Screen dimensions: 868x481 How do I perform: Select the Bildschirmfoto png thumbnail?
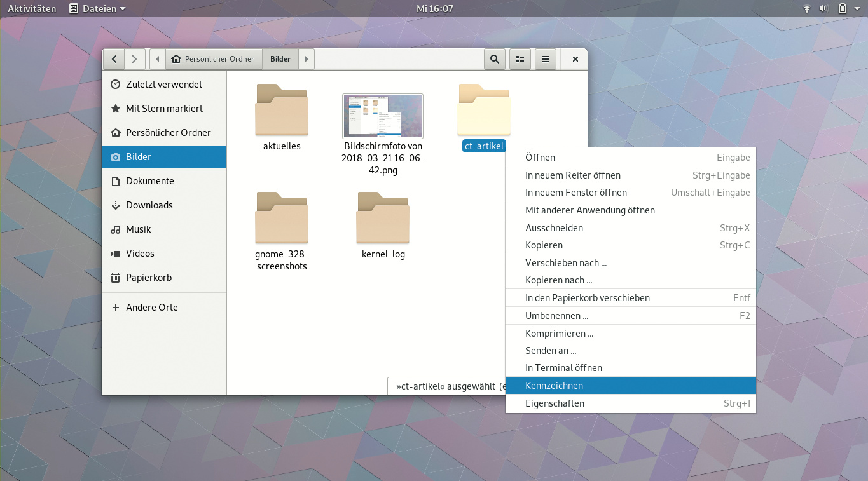click(383, 116)
